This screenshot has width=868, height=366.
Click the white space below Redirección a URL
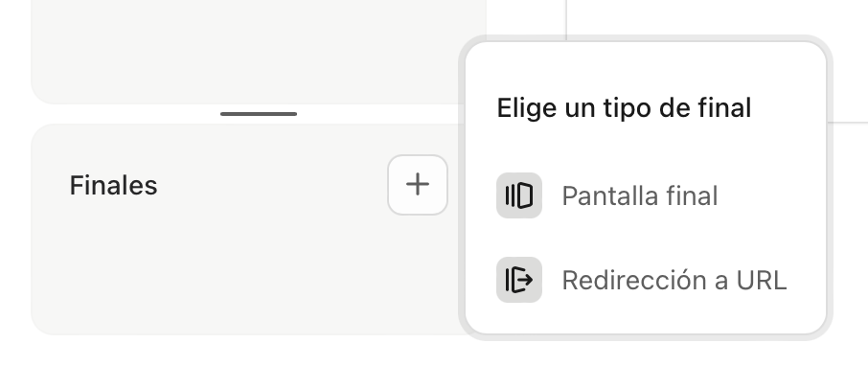(x=646, y=319)
